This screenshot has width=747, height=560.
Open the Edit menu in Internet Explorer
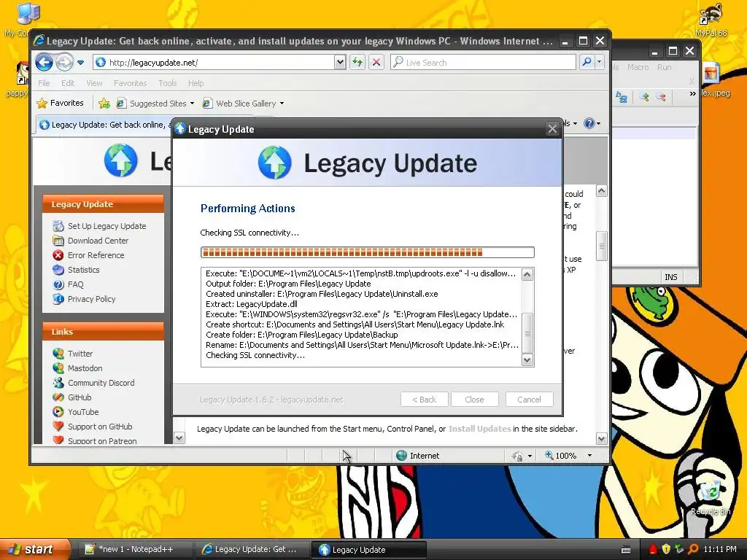[68, 83]
